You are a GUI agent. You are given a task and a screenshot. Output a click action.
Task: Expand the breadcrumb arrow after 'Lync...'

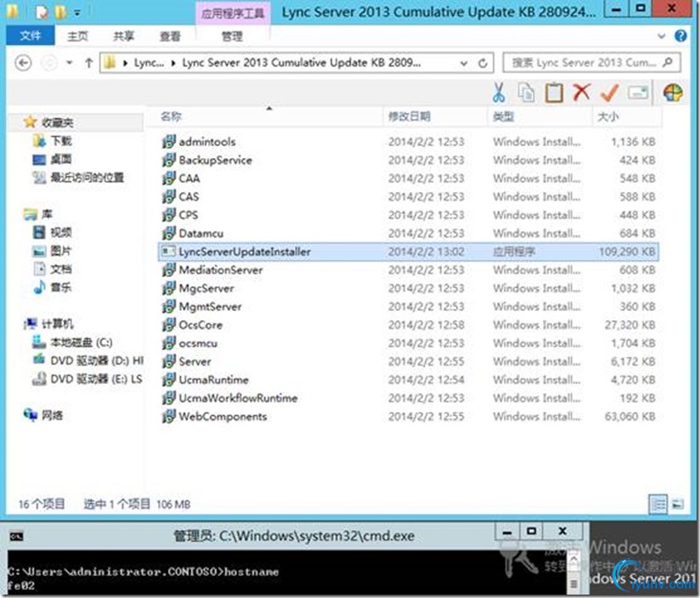tap(173, 64)
